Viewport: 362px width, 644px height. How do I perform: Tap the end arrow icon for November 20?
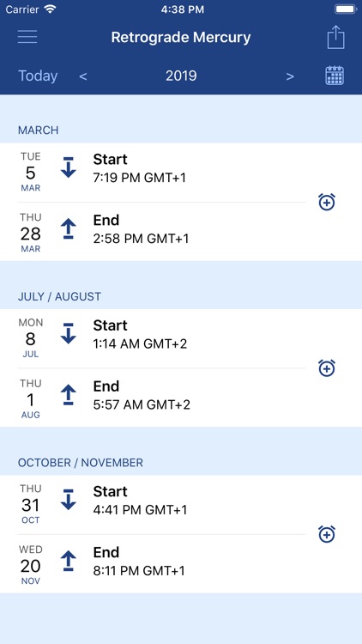click(x=69, y=561)
